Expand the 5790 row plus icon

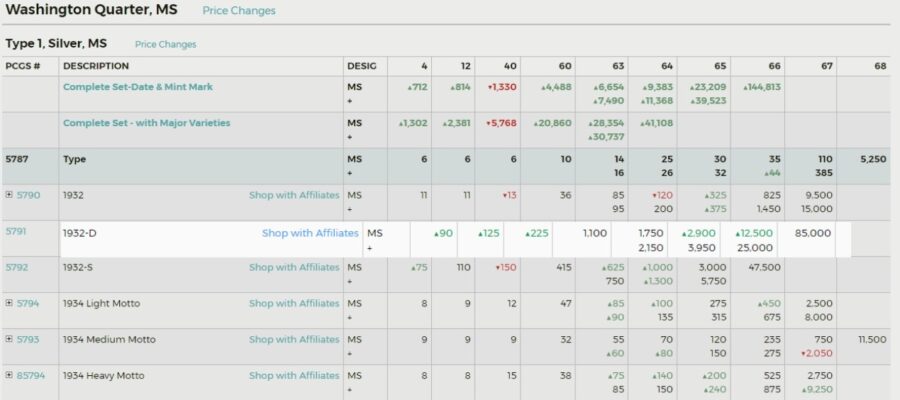(x=9, y=195)
